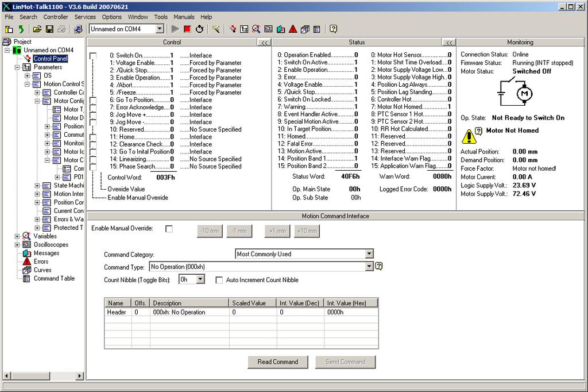Click the Login network computers toolbar icon
The height and width of the screenshot is (392, 588).
[78, 29]
